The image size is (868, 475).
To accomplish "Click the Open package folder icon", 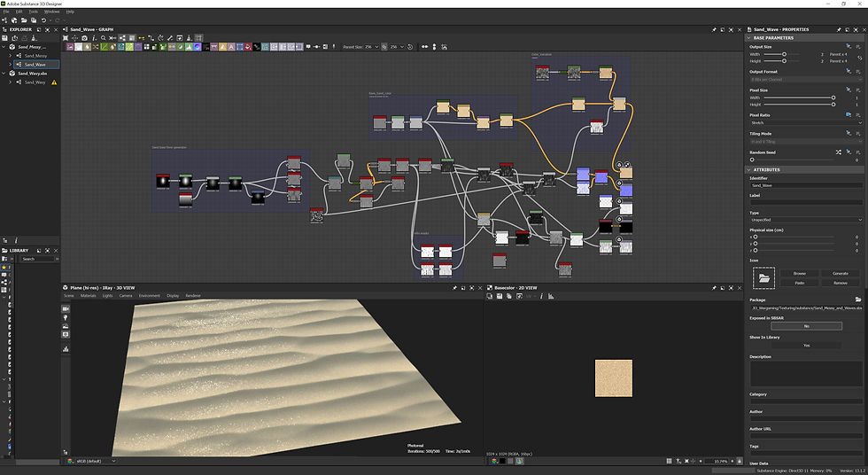I will point(24,20).
